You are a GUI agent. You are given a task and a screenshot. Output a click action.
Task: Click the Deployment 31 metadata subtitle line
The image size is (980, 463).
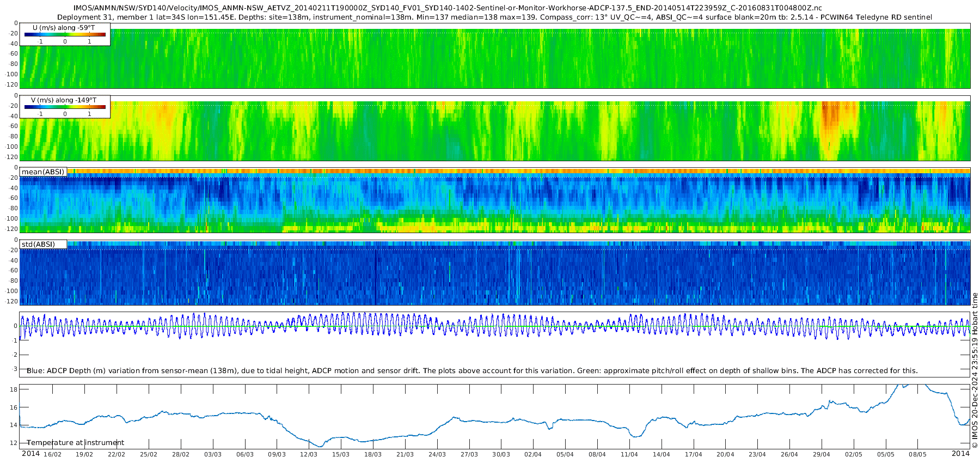[494, 17]
